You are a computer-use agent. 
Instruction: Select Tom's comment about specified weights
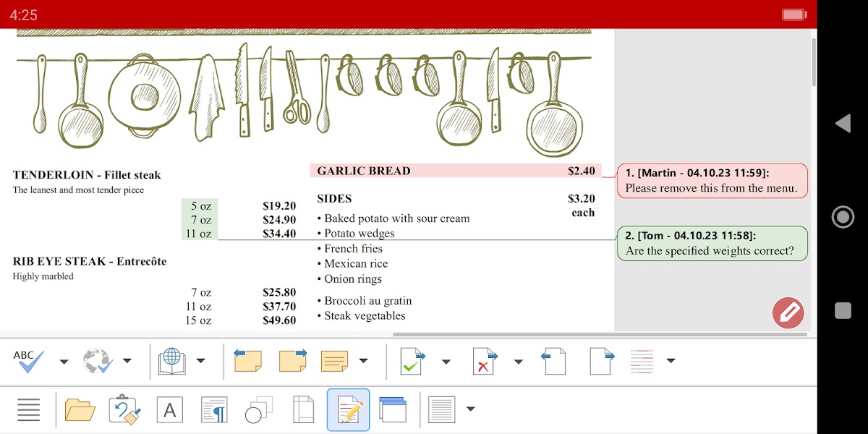(712, 244)
